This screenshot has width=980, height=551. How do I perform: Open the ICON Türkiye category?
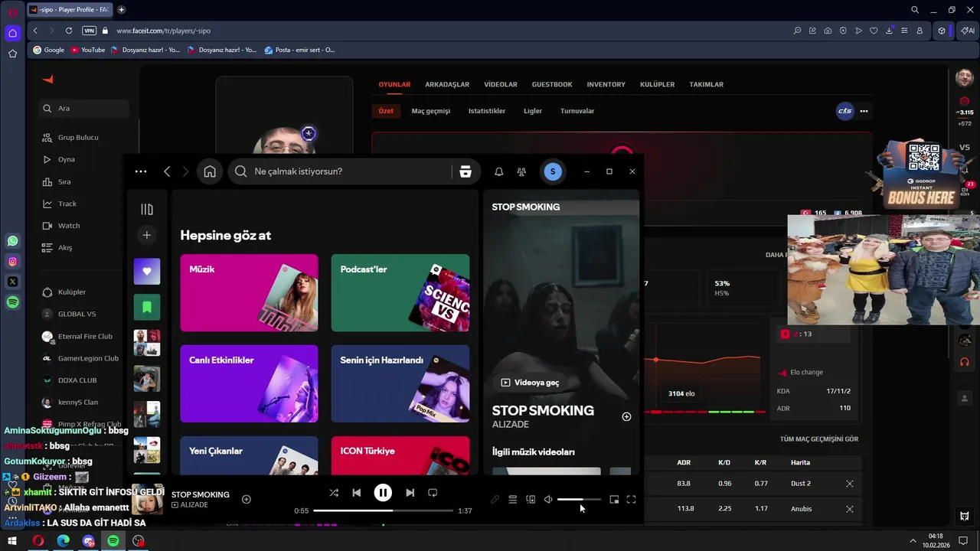(x=400, y=455)
